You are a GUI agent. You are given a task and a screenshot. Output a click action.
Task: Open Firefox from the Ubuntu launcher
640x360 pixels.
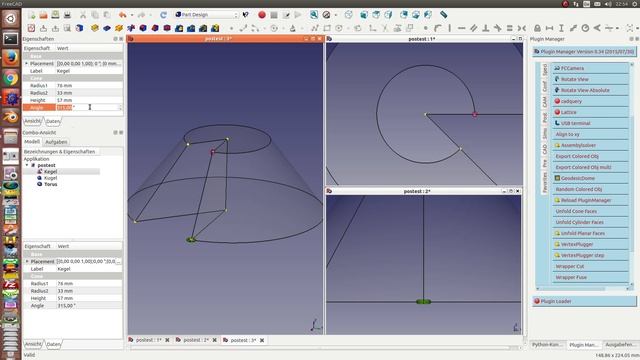[11, 58]
